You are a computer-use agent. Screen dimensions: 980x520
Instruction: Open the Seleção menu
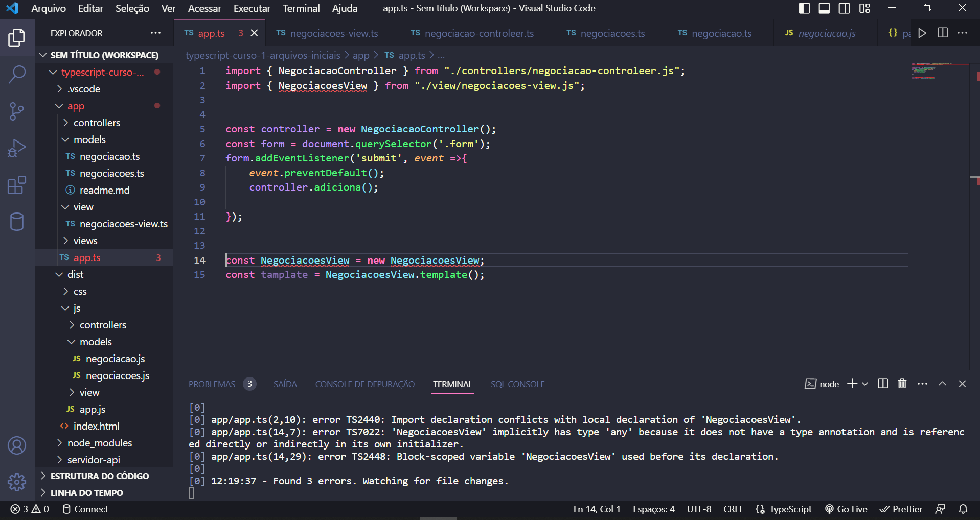click(x=132, y=8)
